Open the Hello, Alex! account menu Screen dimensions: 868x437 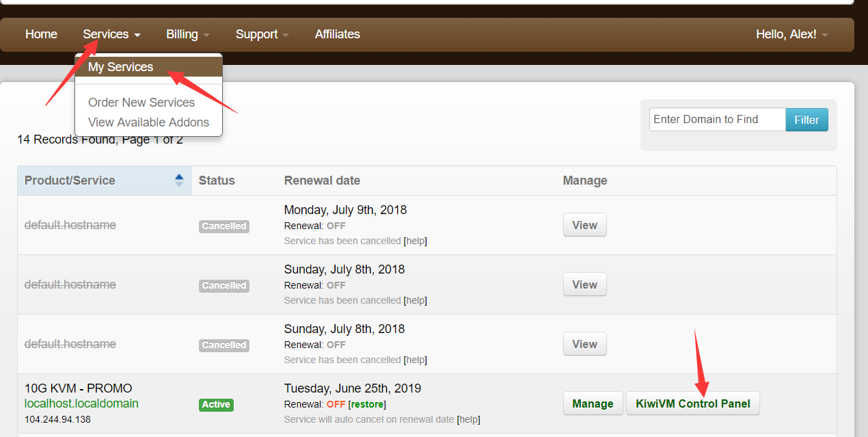tap(791, 34)
